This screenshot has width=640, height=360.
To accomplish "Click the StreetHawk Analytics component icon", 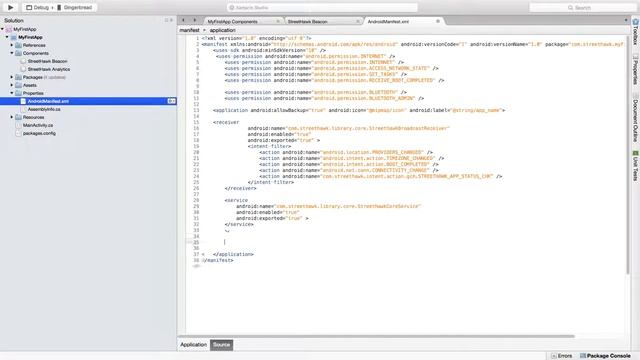I will [23, 69].
